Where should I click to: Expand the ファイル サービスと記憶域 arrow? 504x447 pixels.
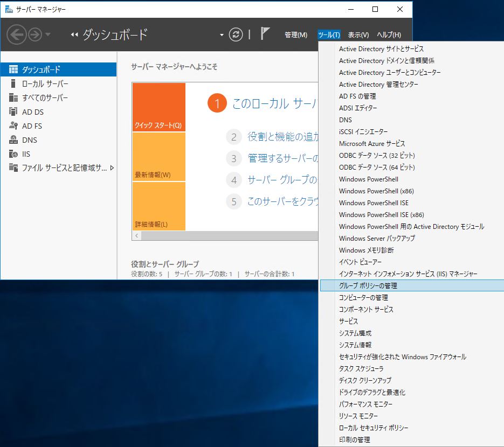(x=112, y=168)
